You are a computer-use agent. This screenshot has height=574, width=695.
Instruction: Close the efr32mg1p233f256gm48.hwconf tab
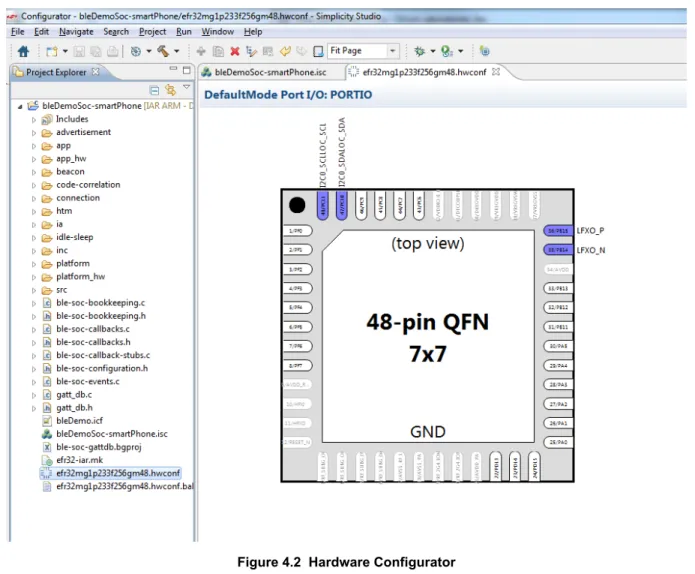pos(496,71)
